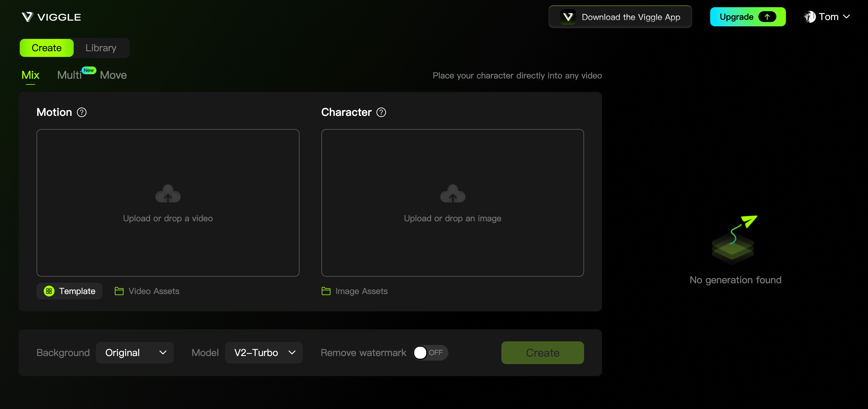The image size is (868, 409).
Task: Toggle Remove watermark switch on
Action: pos(430,352)
